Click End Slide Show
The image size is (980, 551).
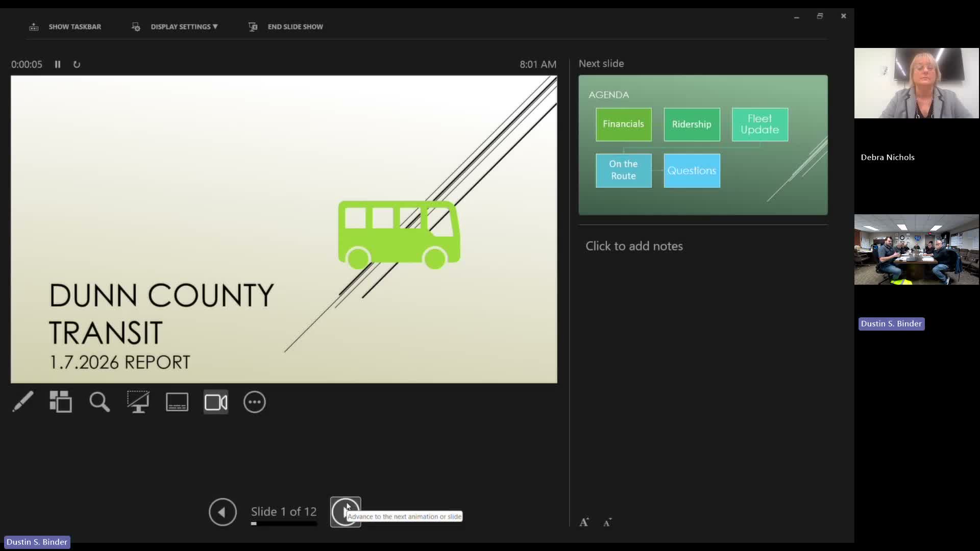point(285,27)
